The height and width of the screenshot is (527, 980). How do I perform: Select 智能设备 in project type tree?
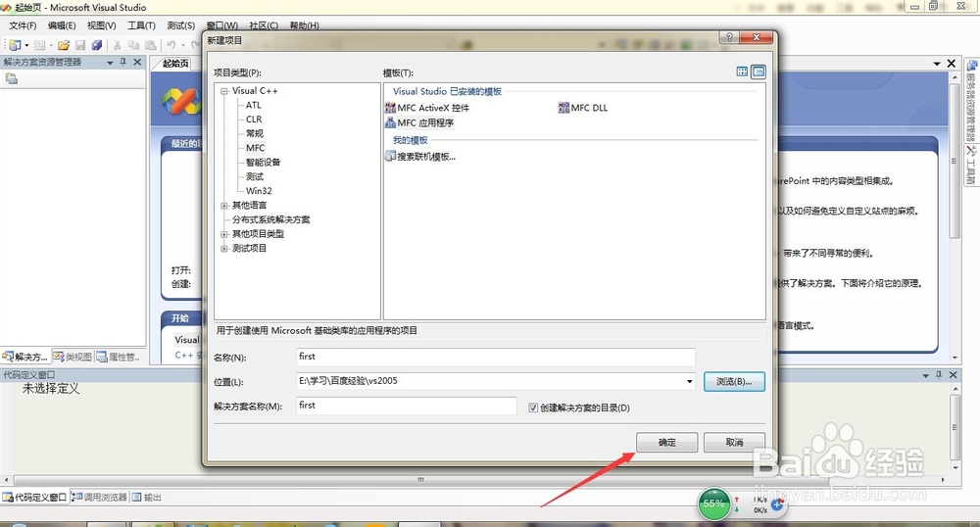pos(263,163)
